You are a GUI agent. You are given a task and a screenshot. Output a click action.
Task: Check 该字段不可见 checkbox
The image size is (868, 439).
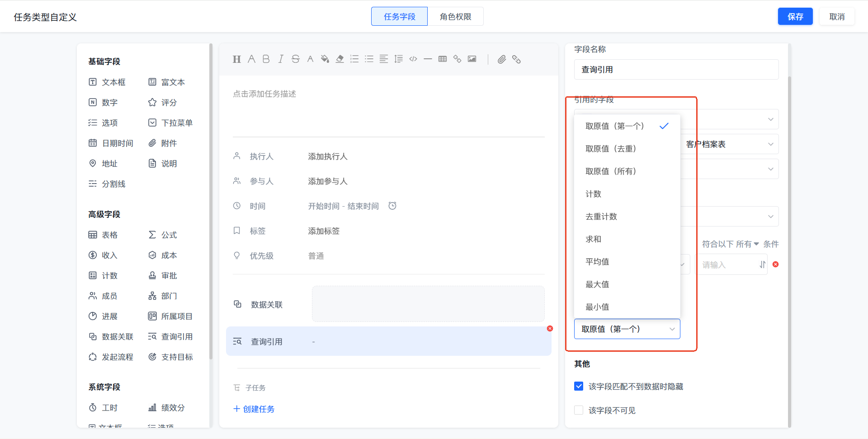pyautogui.click(x=579, y=410)
